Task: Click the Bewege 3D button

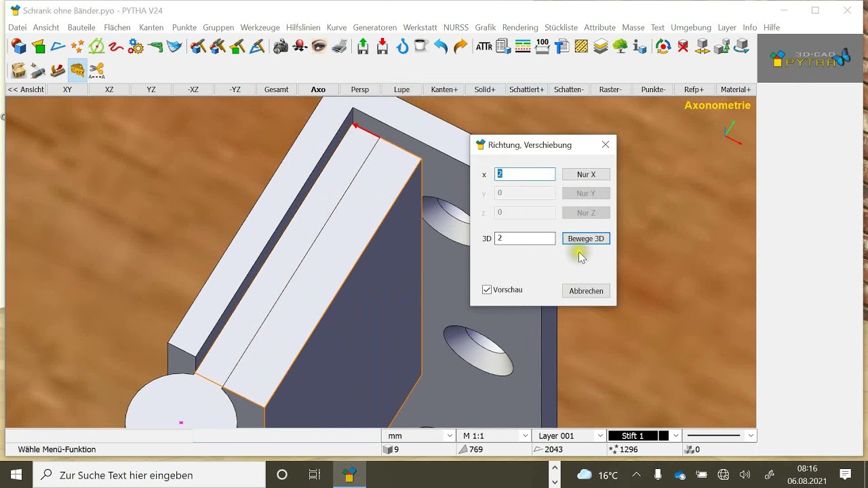Action: pyautogui.click(x=586, y=239)
